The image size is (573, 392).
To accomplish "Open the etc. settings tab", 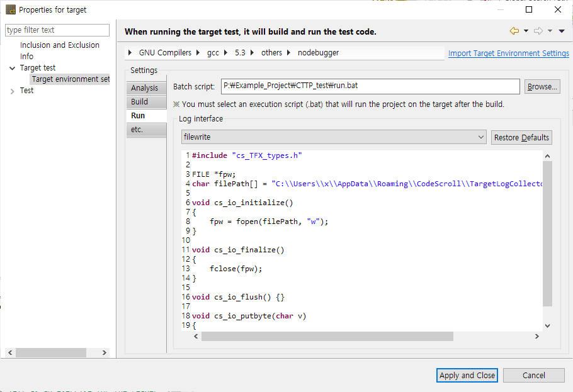I will [x=137, y=130].
